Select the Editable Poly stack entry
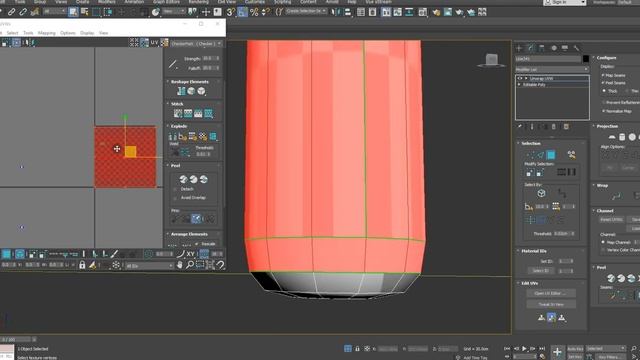Screen dimensions: 640x360 click(534, 84)
